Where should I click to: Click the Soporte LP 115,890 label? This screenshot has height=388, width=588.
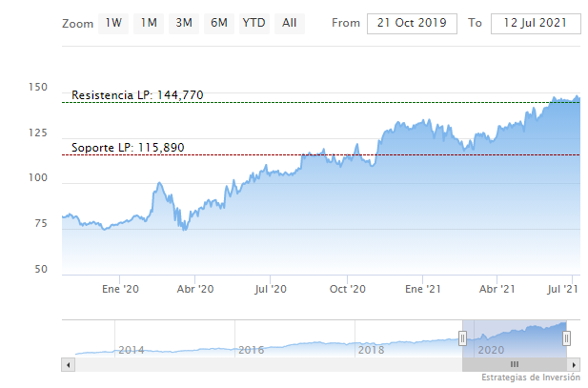128,148
